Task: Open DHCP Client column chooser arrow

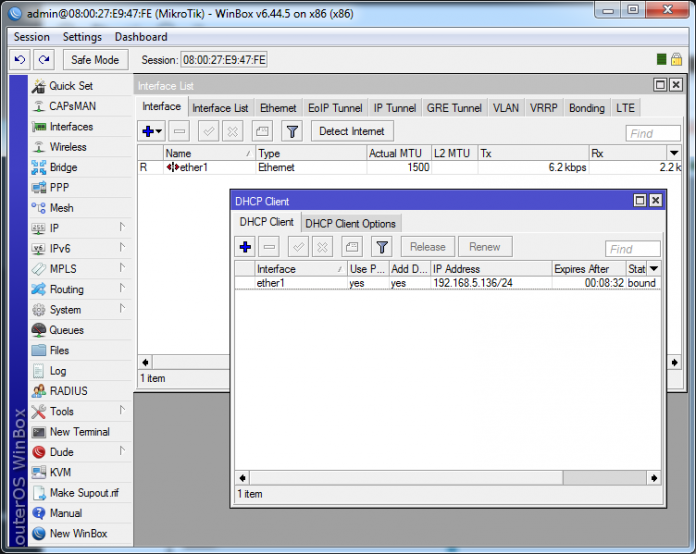Action: pyautogui.click(x=654, y=269)
